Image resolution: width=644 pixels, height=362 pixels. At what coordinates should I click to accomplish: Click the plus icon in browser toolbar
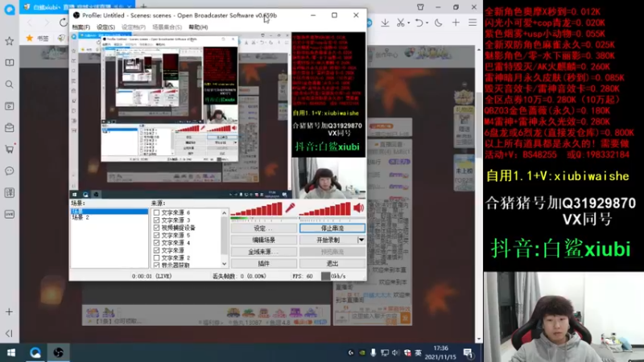tap(456, 23)
